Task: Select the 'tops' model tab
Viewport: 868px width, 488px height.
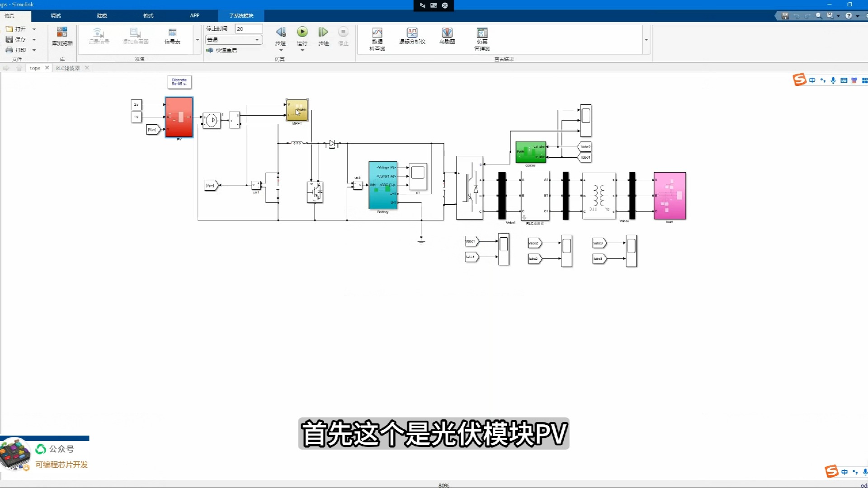Action: [x=35, y=68]
